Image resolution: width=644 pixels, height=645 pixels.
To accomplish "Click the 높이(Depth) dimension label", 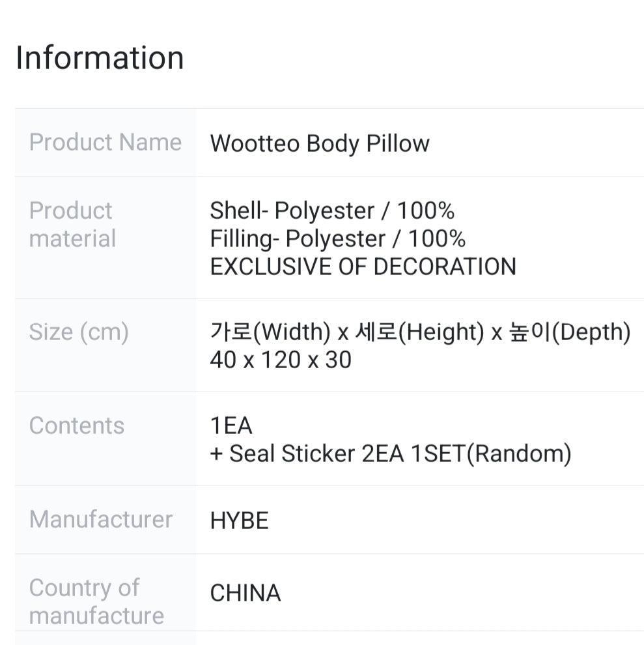I will point(570,333).
